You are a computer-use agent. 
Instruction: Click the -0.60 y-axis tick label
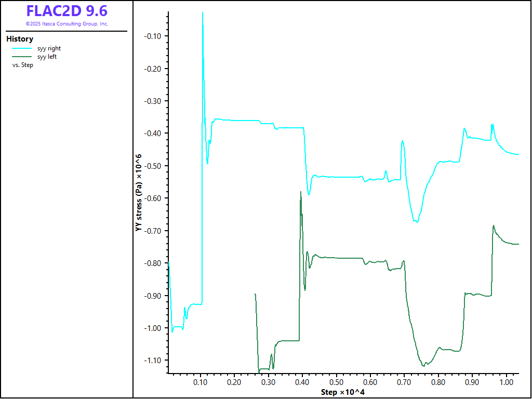coord(154,198)
